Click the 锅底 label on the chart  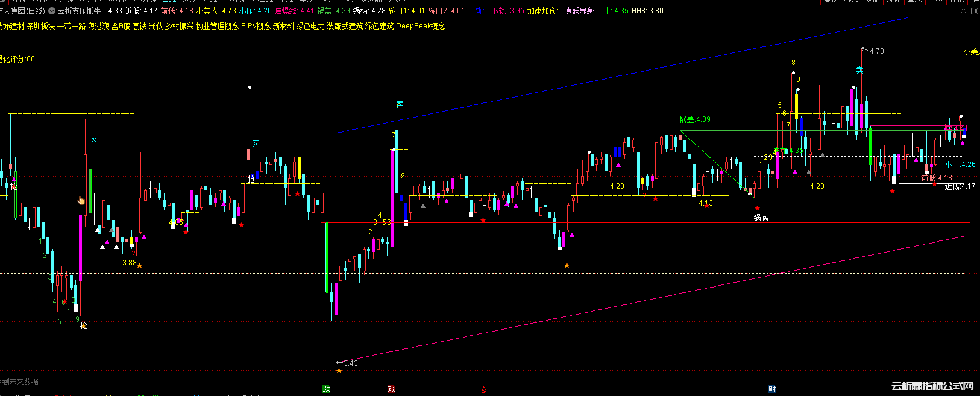coord(761,218)
